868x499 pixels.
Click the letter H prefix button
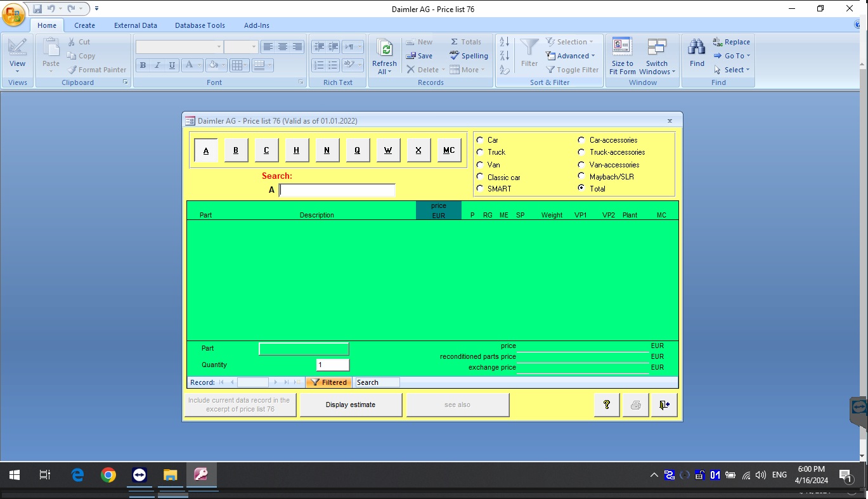[x=297, y=150]
